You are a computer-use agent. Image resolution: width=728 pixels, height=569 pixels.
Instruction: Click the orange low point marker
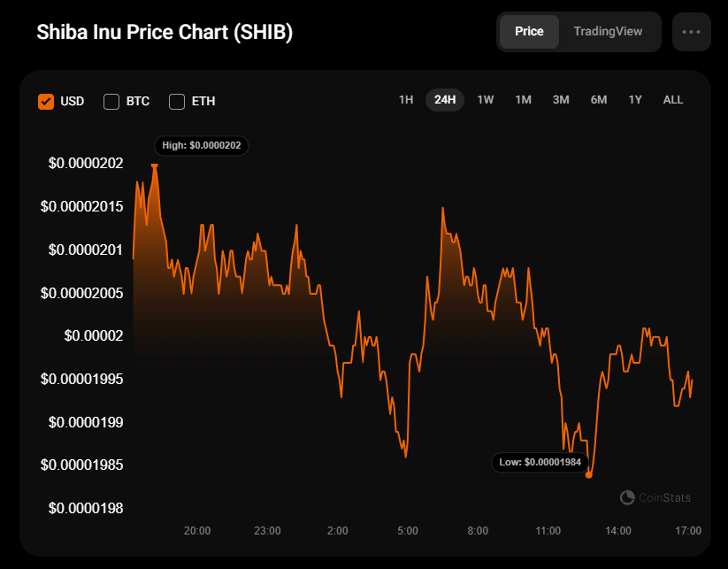coord(589,474)
